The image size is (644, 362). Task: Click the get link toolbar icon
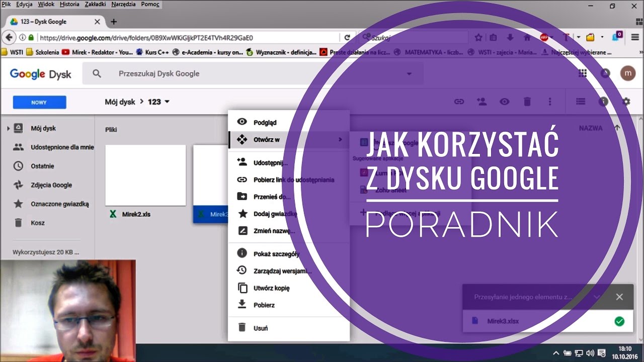tap(459, 102)
